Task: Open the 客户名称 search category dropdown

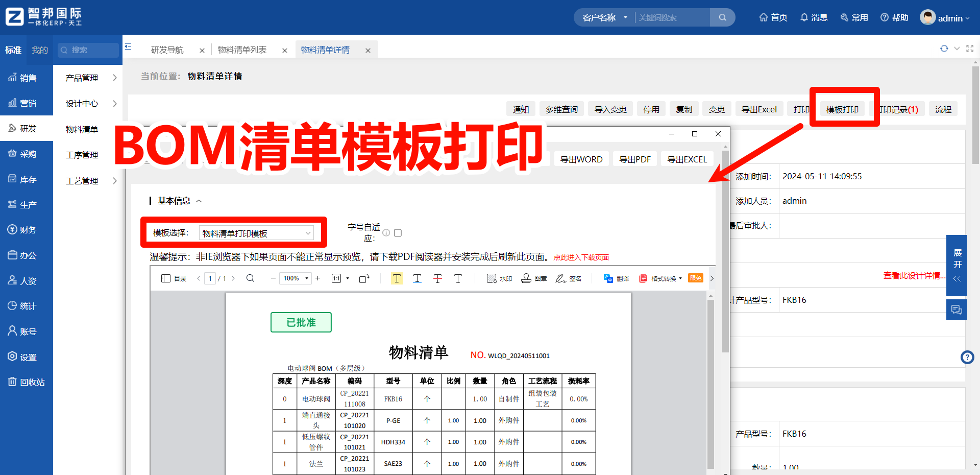Action: coord(605,17)
